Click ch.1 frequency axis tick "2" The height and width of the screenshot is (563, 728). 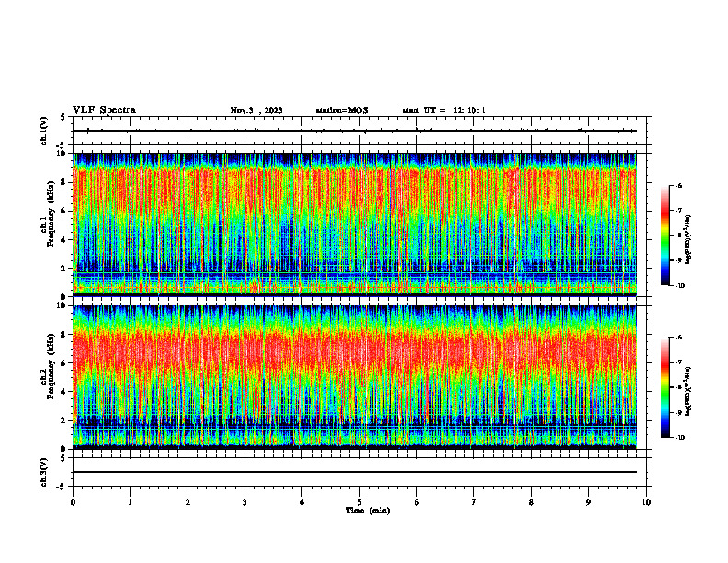point(64,268)
